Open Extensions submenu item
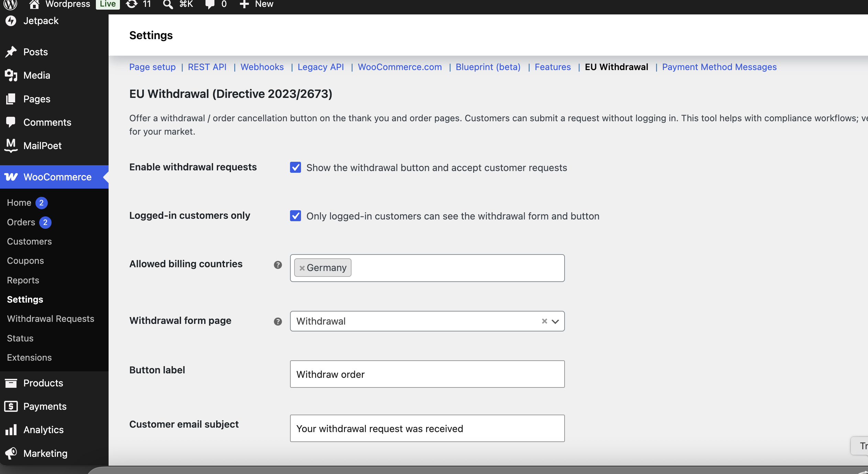This screenshot has height=474, width=868. click(x=29, y=358)
